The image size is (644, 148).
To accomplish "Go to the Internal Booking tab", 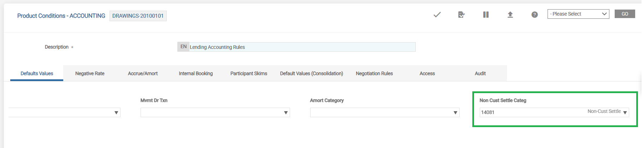I will 196,74.
